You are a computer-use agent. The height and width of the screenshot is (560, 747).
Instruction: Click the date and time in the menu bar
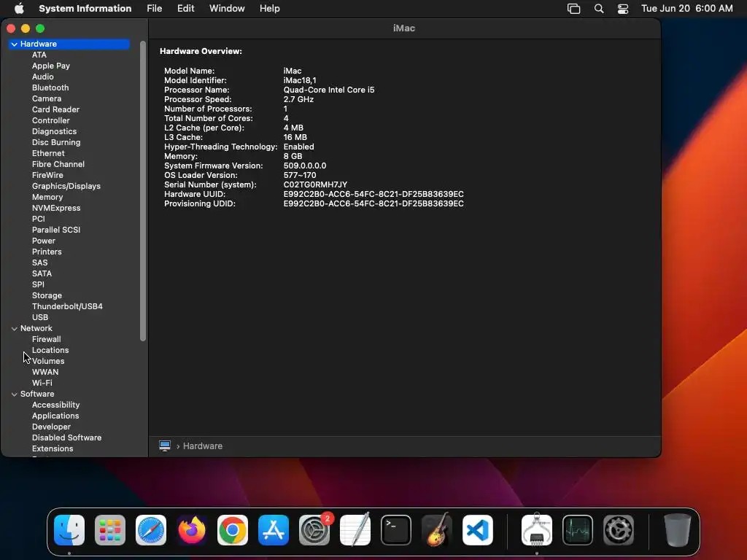point(687,9)
